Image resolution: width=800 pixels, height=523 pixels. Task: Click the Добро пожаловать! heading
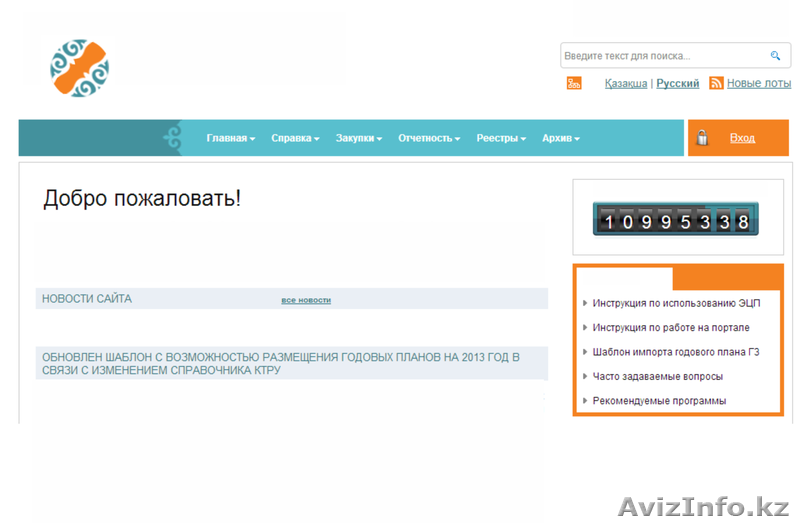click(142, 198)
